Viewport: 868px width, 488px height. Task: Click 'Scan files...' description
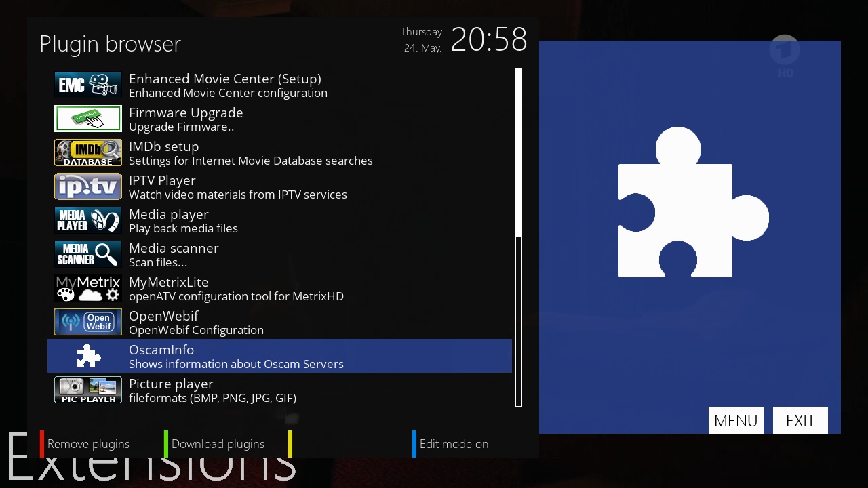coord(158,263)
